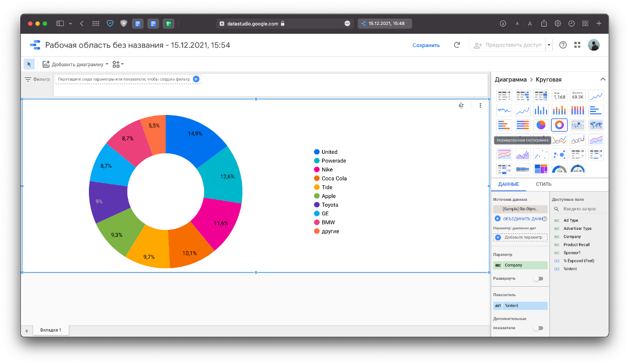
Task: Toggle the Развернуть switch
Action: pyautogui.click(x=538, y=278)
